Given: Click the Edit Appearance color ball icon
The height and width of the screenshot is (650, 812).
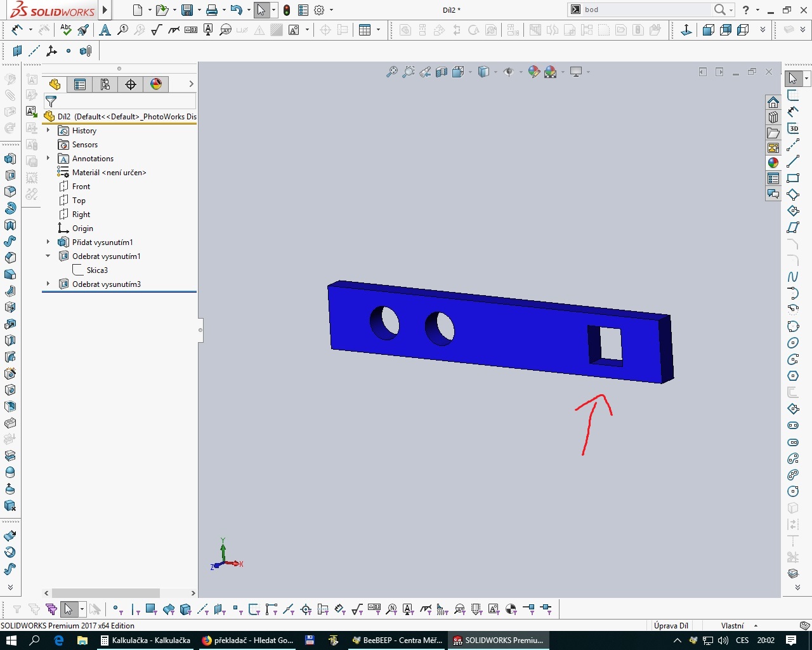Looking at the screenshot, I should tap(534, 72).
